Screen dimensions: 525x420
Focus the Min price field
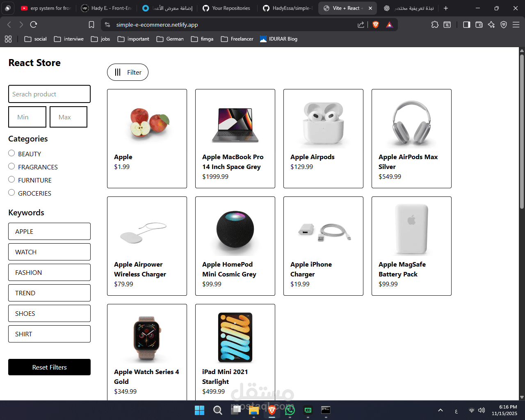click(27, 117)
